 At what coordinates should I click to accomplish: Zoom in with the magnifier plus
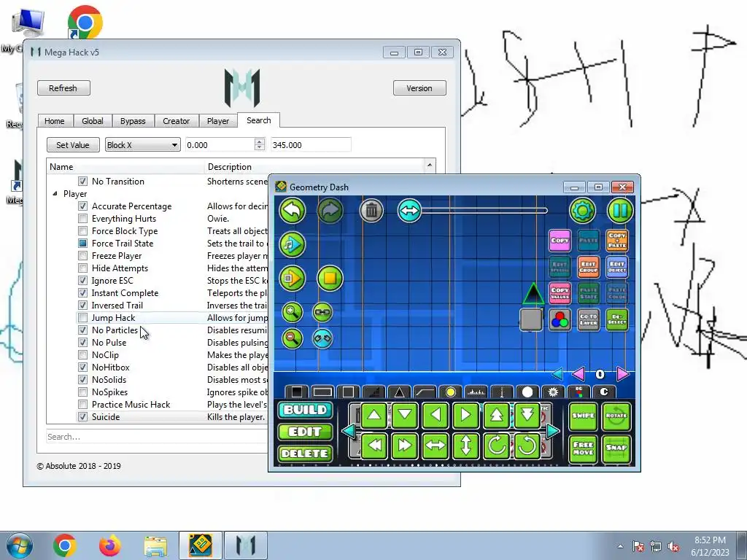pos(292,312)
